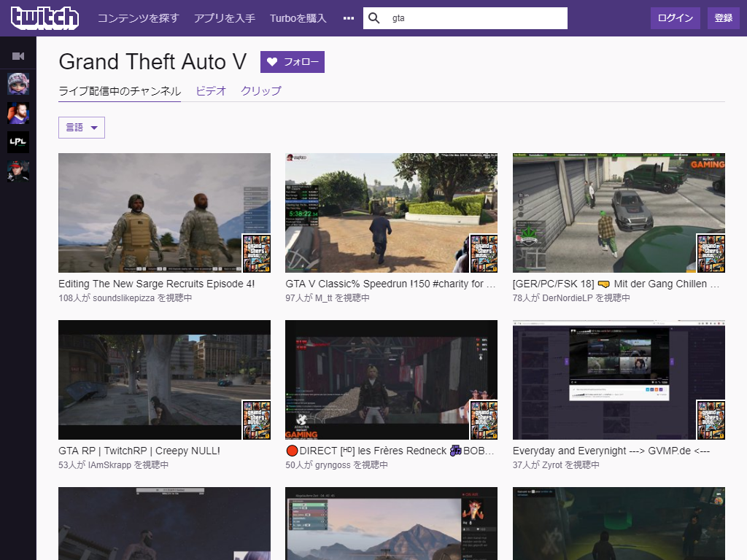Expand the 言語 language dropdown
The image size is (747, 560).
point(82,128)
